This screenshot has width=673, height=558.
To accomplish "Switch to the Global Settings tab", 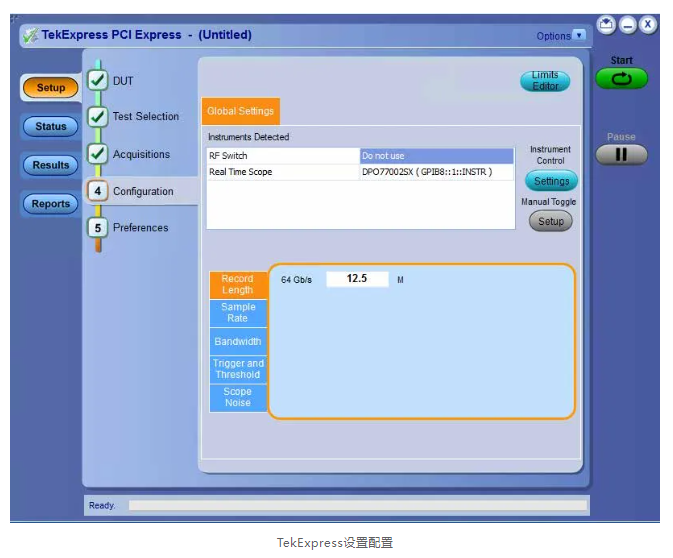I will (240, 111).
